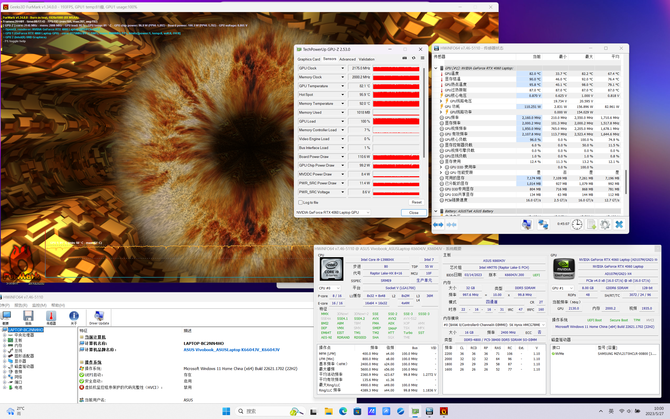This screenshot has height=419, width=670.
Task: Open the ASUS Vivobook brand name link
Action: [x=232, y=349]
